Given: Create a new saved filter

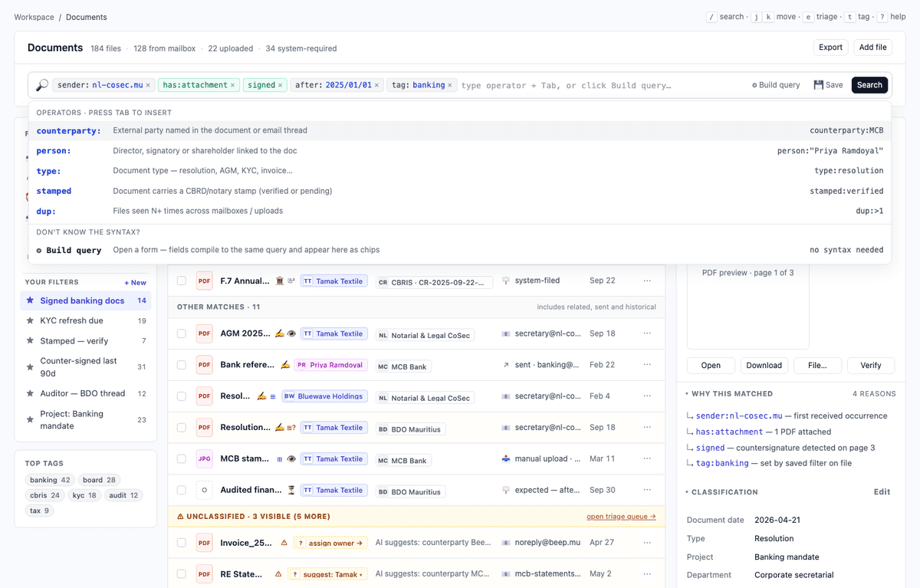Looking at the screenshot, I should (x=136, y=283).
